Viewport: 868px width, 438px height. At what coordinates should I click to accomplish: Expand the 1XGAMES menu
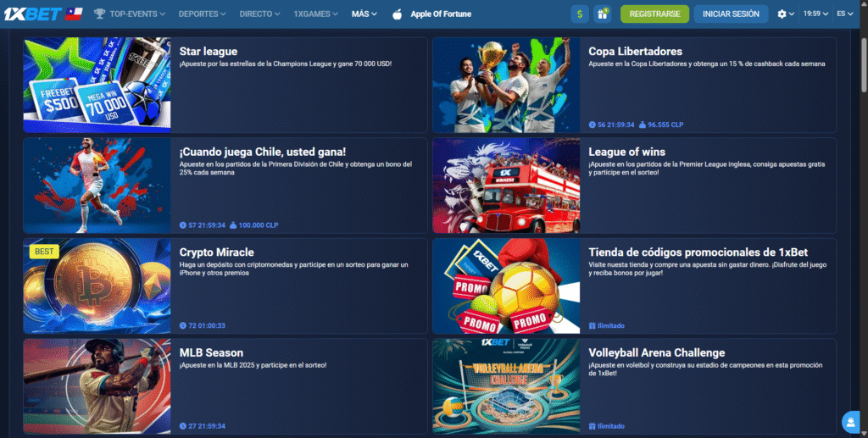[315, 14]
